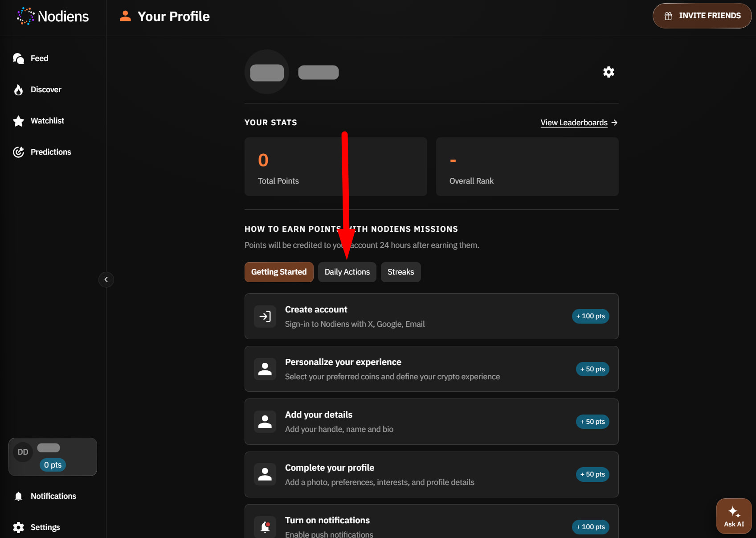The image size is (756, 538).
Task: Click the Discover flame icon
Action: (x=18, y=90)
